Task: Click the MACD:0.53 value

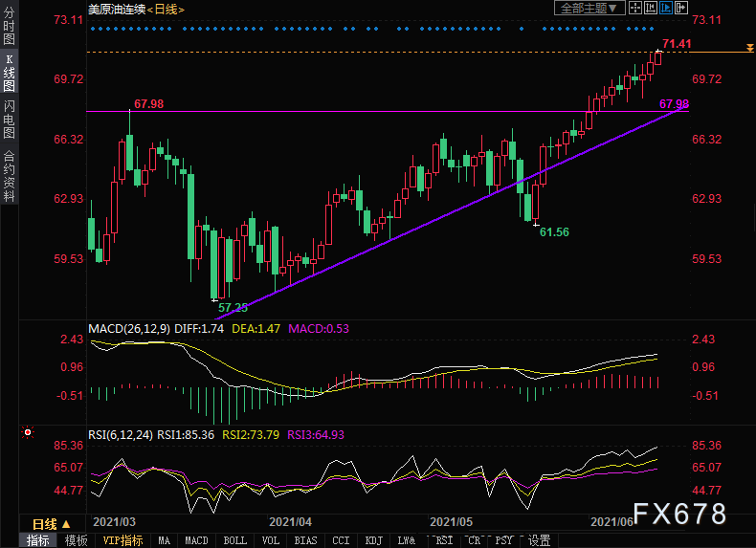Action: pyautogui.click(x=319, y=329)
